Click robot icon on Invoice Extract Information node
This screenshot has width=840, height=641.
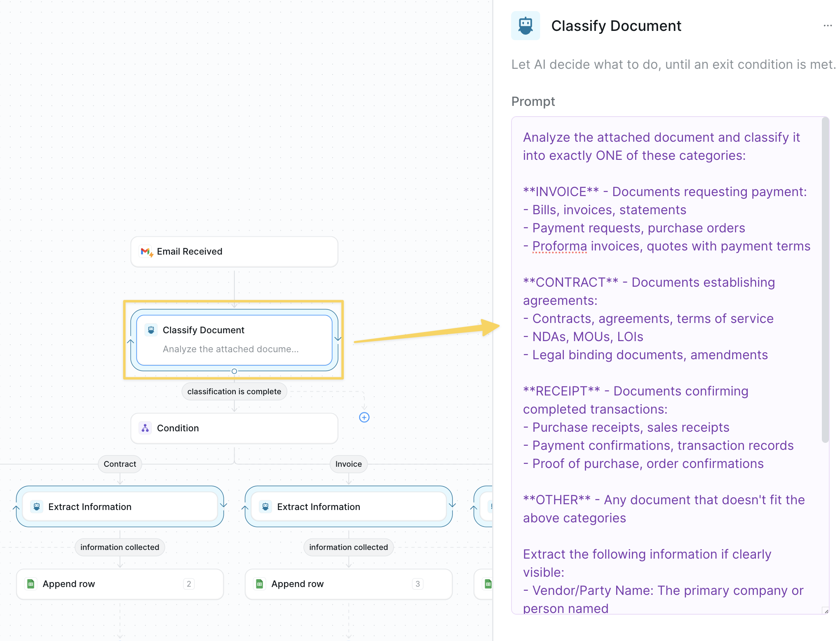point(265,507)
